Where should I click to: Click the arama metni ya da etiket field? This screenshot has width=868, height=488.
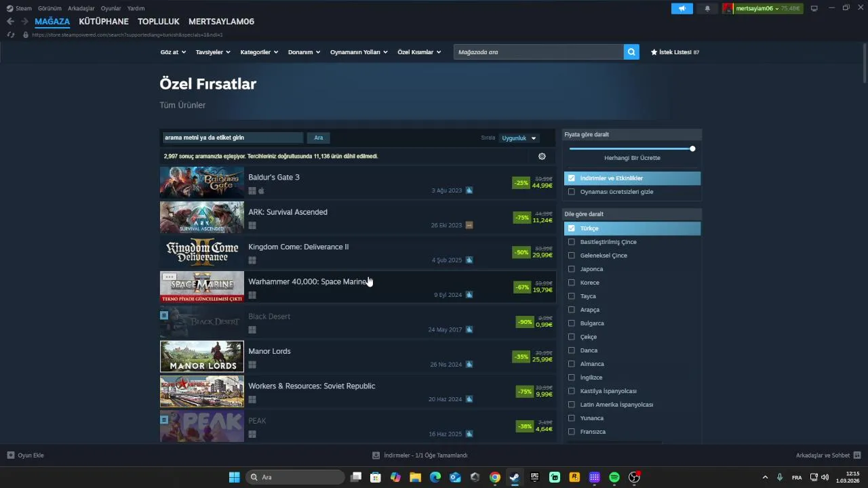point(232,138)
